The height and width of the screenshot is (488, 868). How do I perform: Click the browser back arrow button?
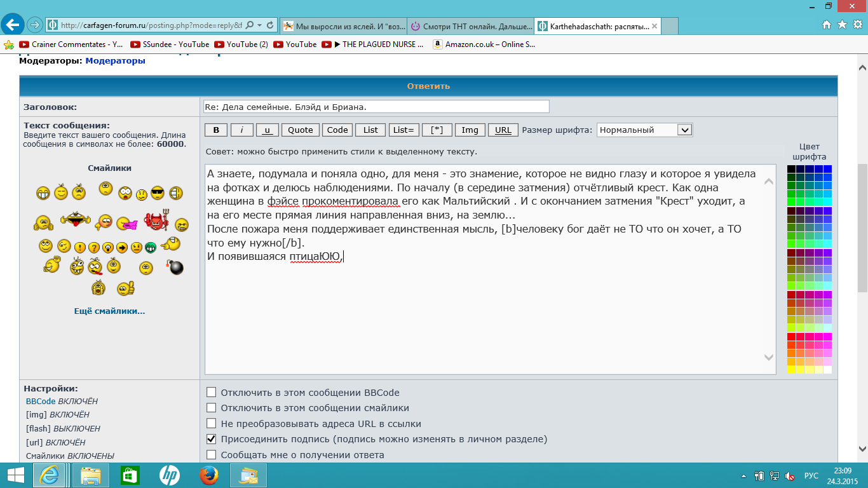click(13, 25)
